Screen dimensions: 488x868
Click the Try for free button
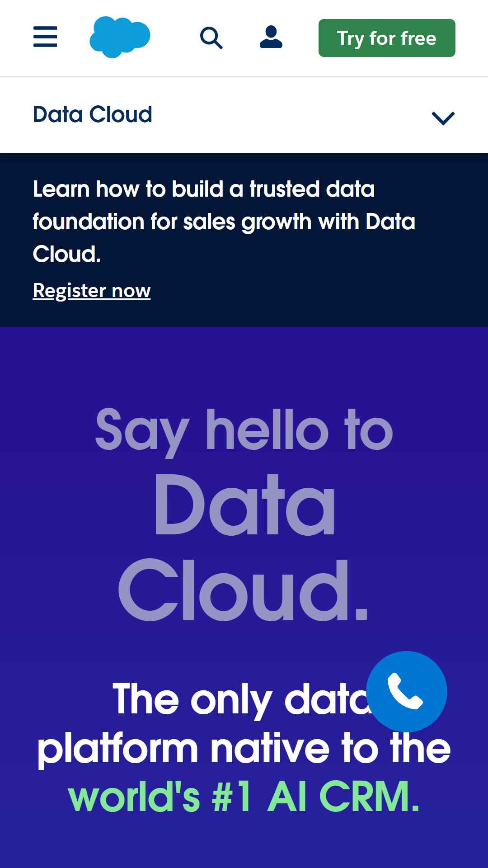point(387,38)
